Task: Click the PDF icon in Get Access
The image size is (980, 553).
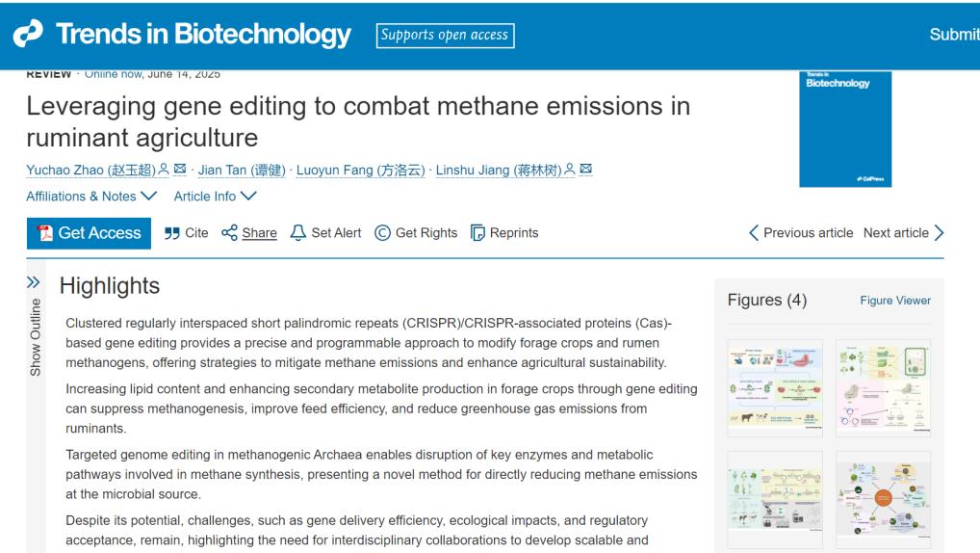Action: pyautogui.click(x=43, y=233)
